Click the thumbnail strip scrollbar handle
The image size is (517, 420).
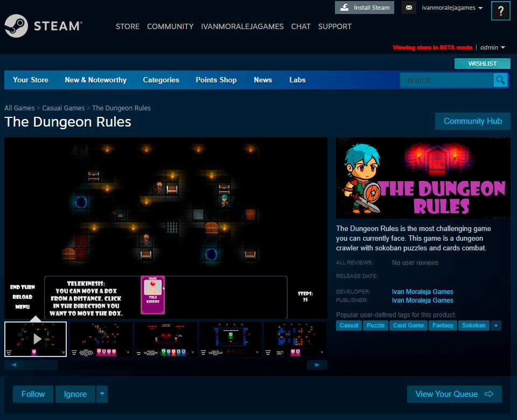pyautogui.click(x=41, y=365)
